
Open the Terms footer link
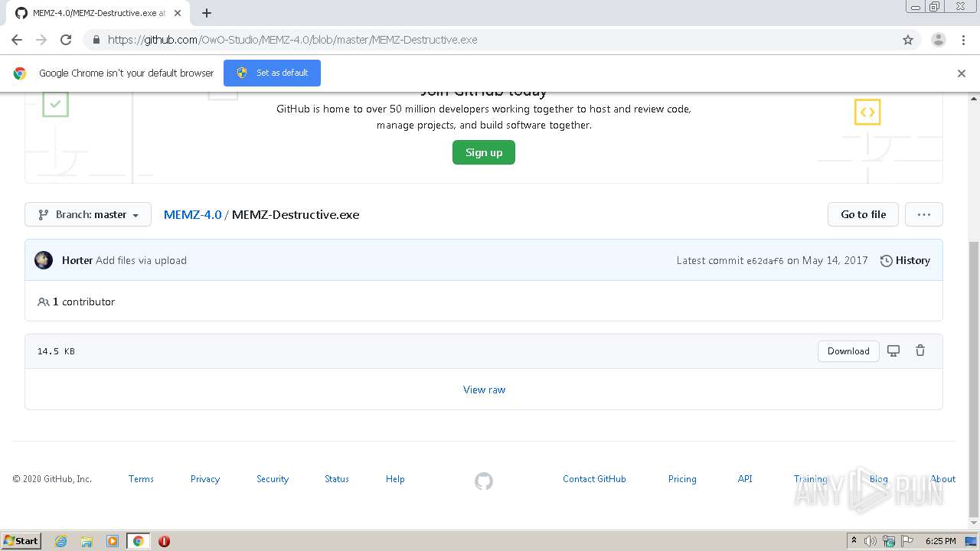[141, 479]
